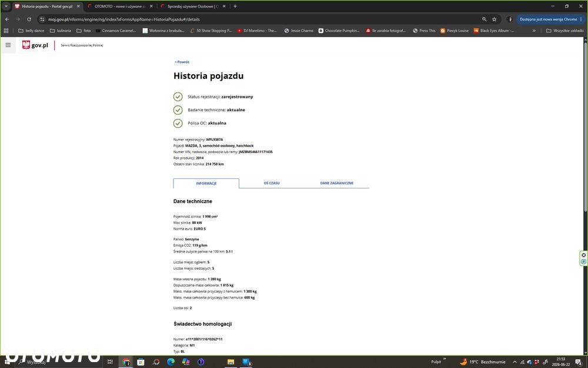The width and height of the screenshot is (588, 368).
Task: Open the foto bookmark folder
Action: coord(83,31)
